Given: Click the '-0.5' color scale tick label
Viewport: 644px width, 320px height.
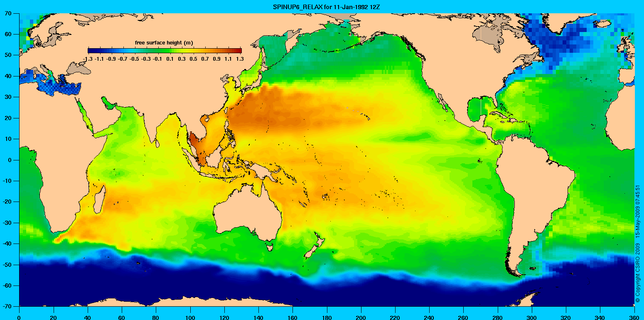Looking at the screenshot, I should [135, 59].
